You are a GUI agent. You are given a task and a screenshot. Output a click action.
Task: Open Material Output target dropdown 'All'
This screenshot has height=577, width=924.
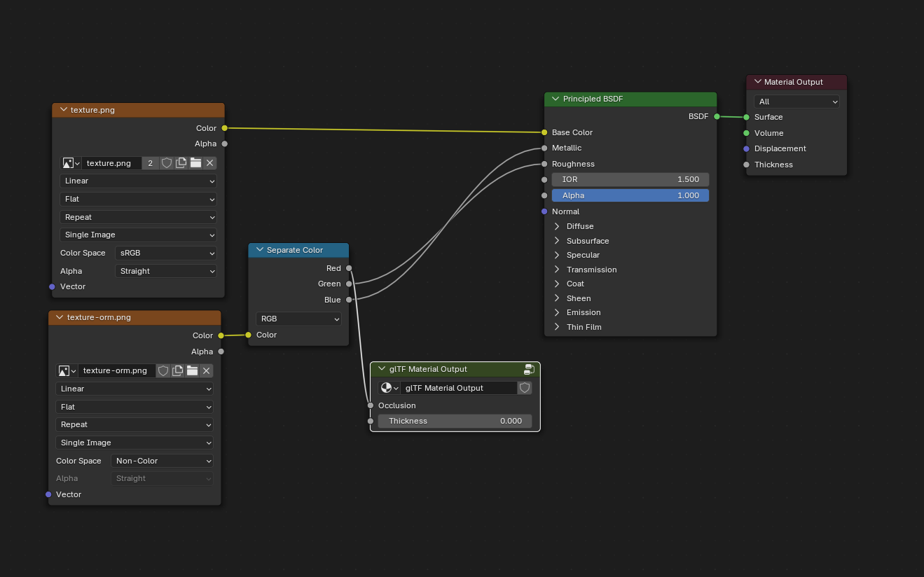(x=797, y=102)
